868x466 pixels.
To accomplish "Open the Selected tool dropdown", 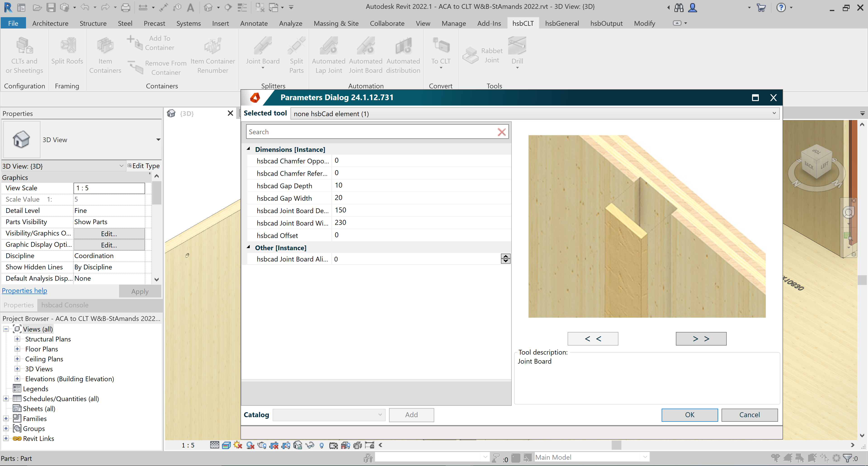I will pos(774,113).
